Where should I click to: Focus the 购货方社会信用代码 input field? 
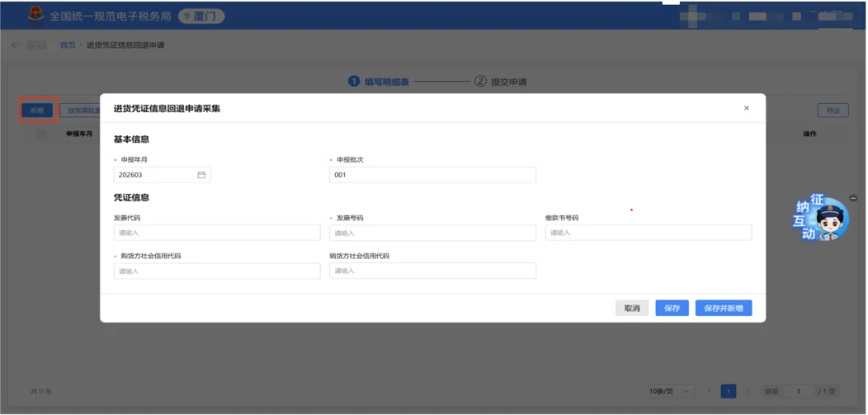click(x=217, y=271)
